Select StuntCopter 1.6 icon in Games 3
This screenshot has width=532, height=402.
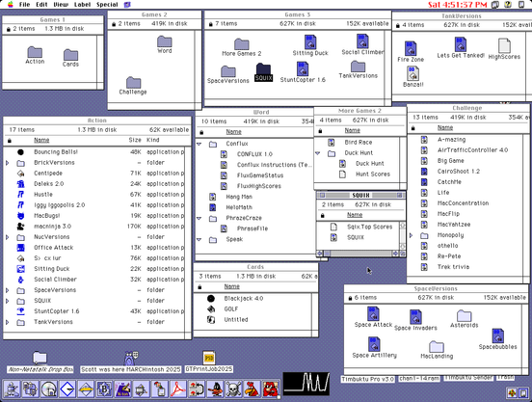point(303,68)
